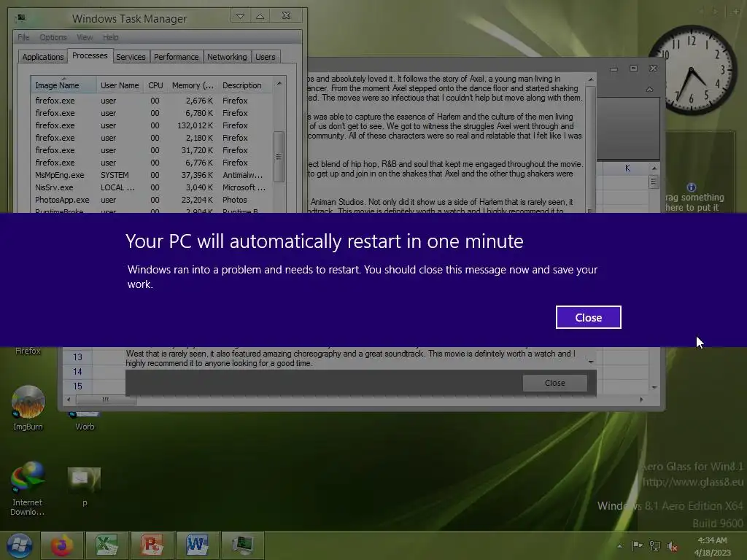Image resolution: width=747 pixels, height=560 pixels.
Task: Click the analog clock desktop gadget
Action: (x=690, y=70)
